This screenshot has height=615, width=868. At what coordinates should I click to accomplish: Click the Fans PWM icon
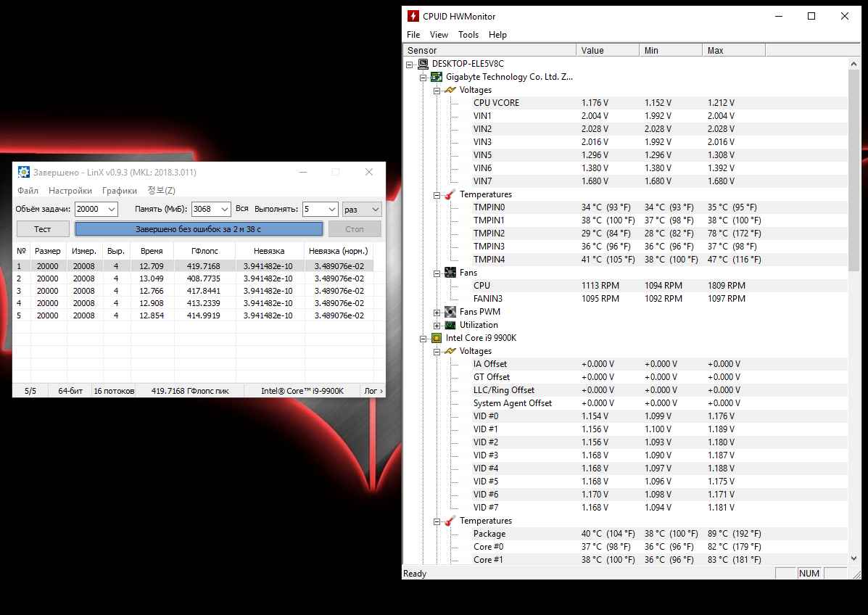pyautogui.click(x=450, y=312)
